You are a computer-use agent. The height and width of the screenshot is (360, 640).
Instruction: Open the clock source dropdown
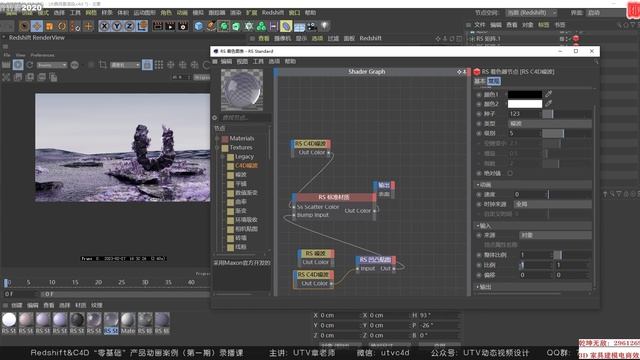point(553,204)
